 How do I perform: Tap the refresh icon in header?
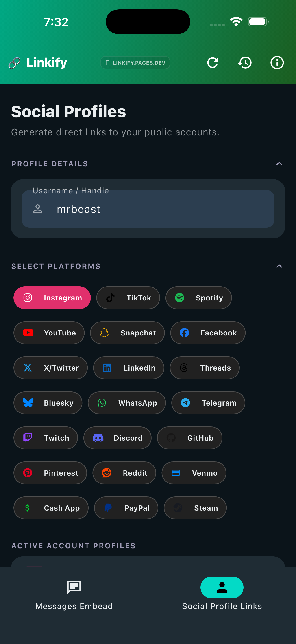point(212,62)
